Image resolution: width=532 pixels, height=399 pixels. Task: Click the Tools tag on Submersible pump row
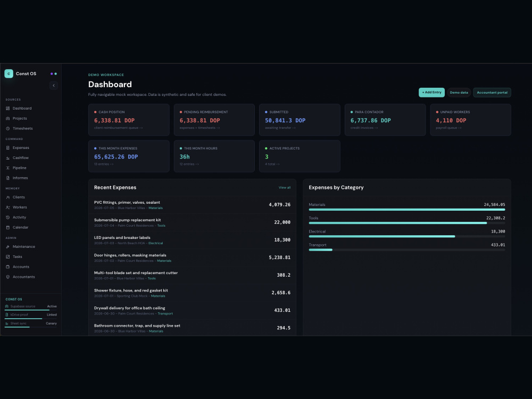(x=161, y=226)
